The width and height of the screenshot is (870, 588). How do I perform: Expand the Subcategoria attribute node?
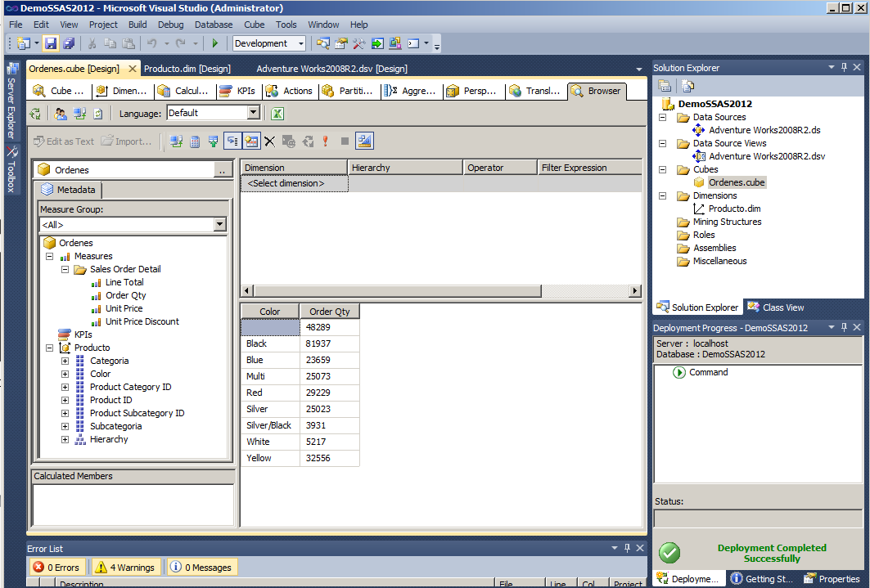tap(65, 426)
